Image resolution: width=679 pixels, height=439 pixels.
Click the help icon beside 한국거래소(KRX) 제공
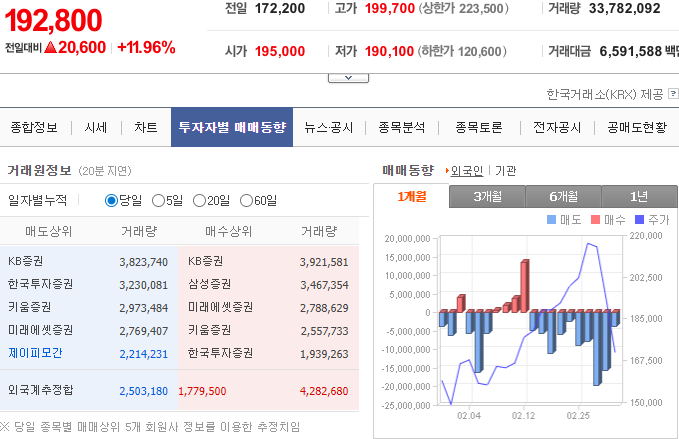(671, 94)
